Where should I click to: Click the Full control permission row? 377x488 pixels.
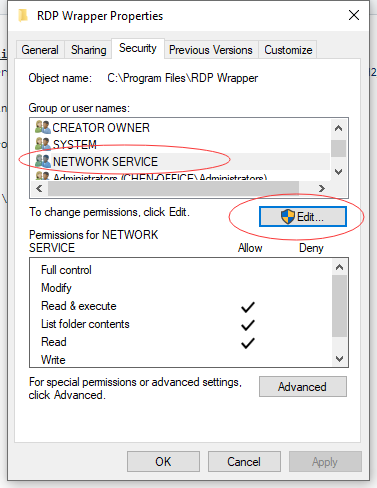(x=181, y=270)
